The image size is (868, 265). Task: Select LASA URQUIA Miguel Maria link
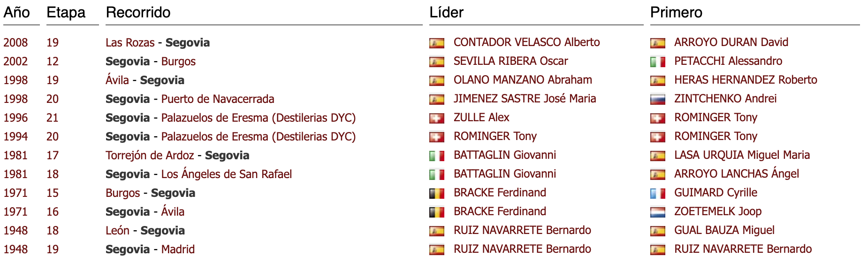[x=742, y=155]
